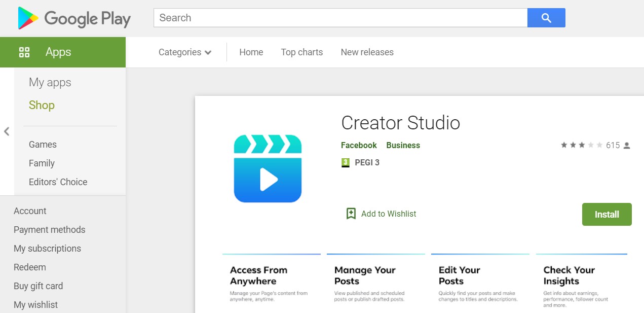Open Edit Your Posts screenshot

coord(480,282)
